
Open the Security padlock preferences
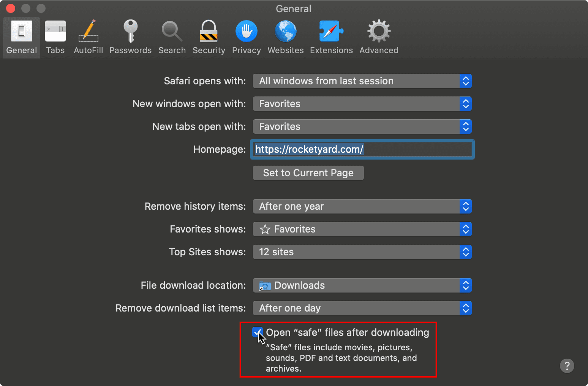pos(209,37)
